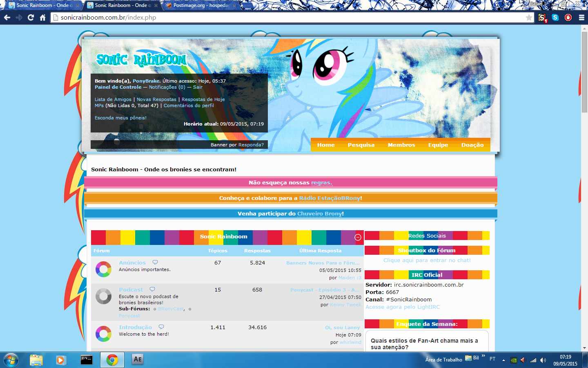Open the Chuveiro Brony link
This screenshot has height=368, width=588.
point(320,213)
